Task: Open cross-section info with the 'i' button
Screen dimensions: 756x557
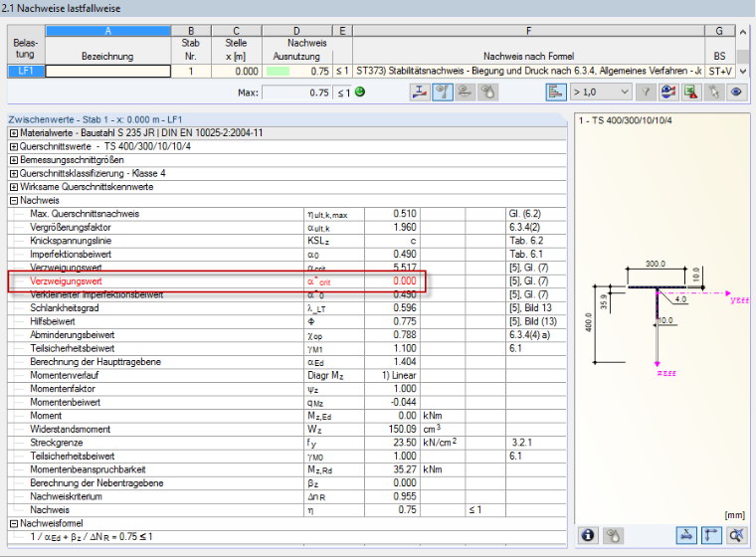Action: coord(588,535)
